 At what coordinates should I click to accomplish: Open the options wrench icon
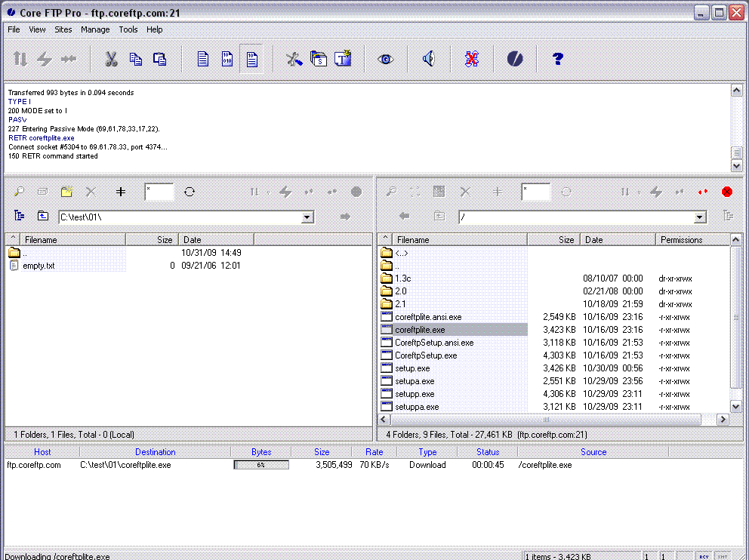[x=294, y=58]
